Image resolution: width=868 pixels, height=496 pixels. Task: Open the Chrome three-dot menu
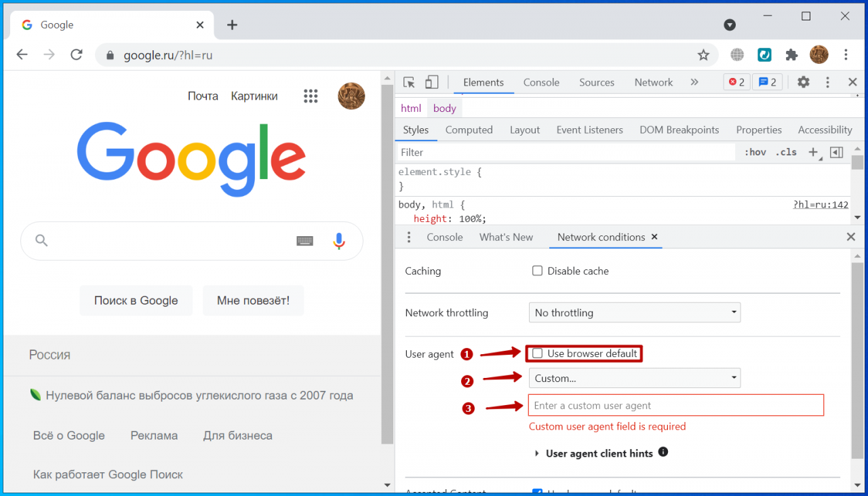point(846,55)
